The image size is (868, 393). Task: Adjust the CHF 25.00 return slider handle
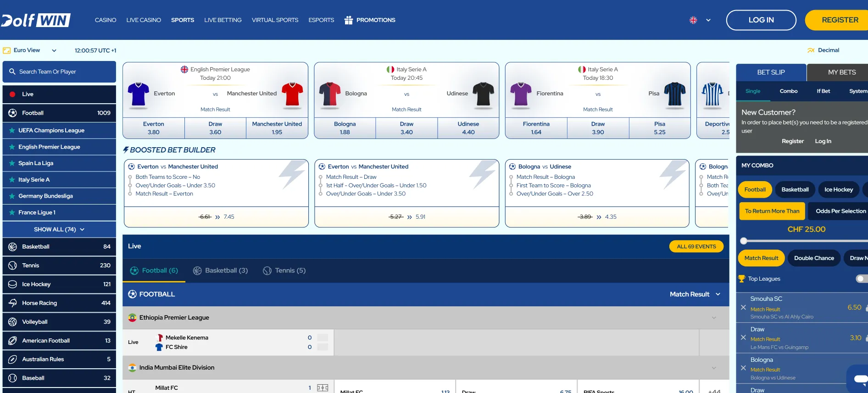(x=744, y=241)
